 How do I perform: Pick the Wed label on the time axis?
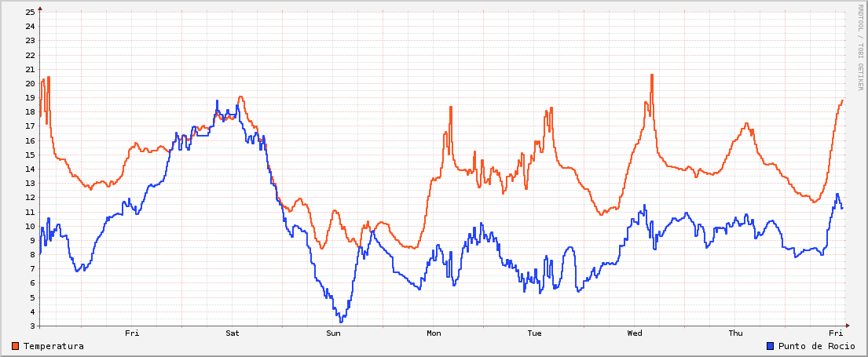coord(635,333)
